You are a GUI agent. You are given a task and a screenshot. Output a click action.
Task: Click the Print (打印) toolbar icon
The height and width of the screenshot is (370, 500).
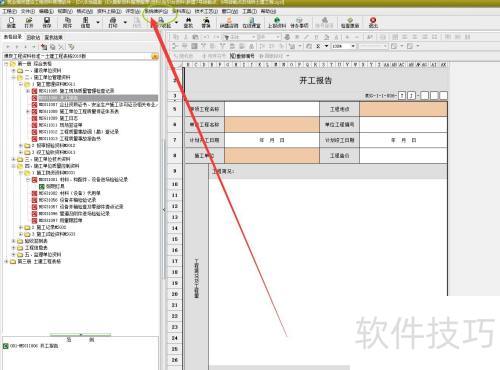coord(113,22)
